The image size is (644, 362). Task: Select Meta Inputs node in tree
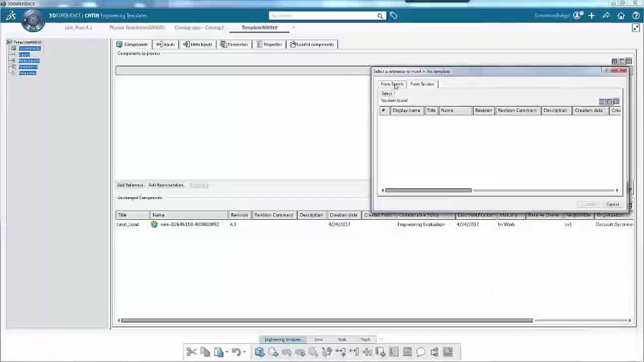(x=29, y=61)
